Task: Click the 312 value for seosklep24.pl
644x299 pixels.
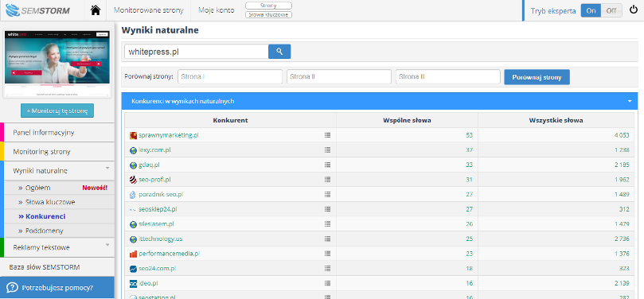Action: pyautogui.click(x=624, y=209)
